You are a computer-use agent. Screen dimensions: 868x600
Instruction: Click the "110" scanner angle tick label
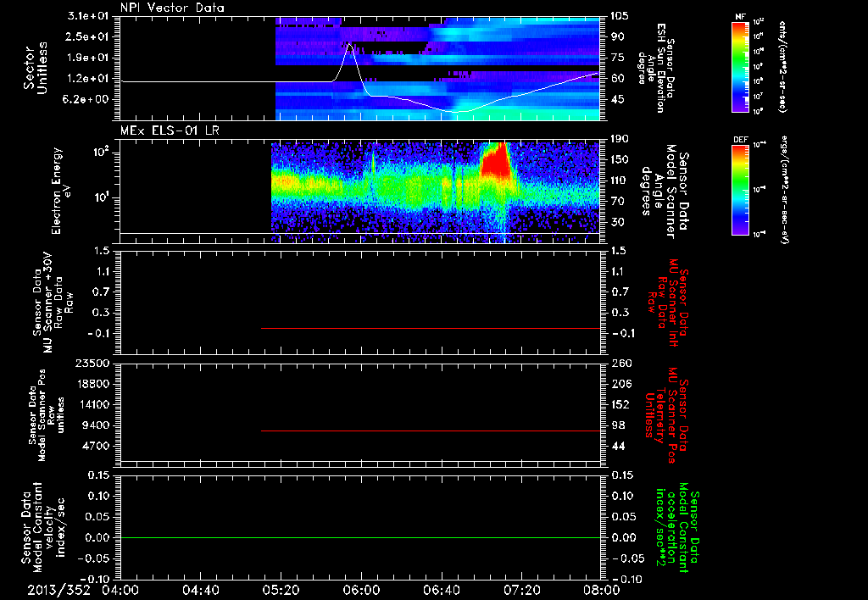click(620, 181)
